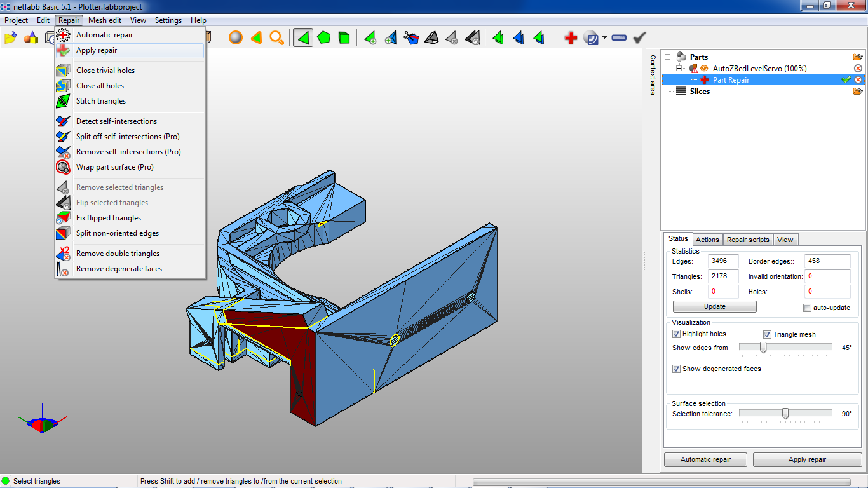Collapse the AutoZBedLevelServo tree node
Viewport: 868px width, 488px height.
[x=679, y=69]
